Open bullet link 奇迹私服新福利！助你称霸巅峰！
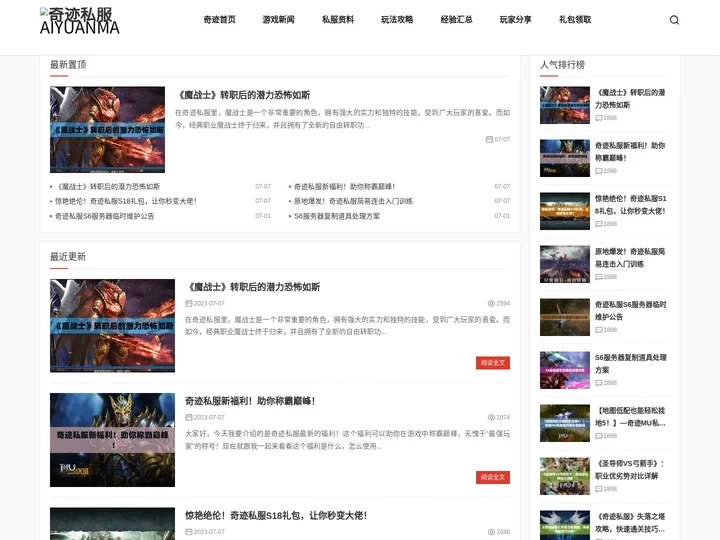Image resolution: width=720 pixels, height=540 pixels. pos(344,186)
